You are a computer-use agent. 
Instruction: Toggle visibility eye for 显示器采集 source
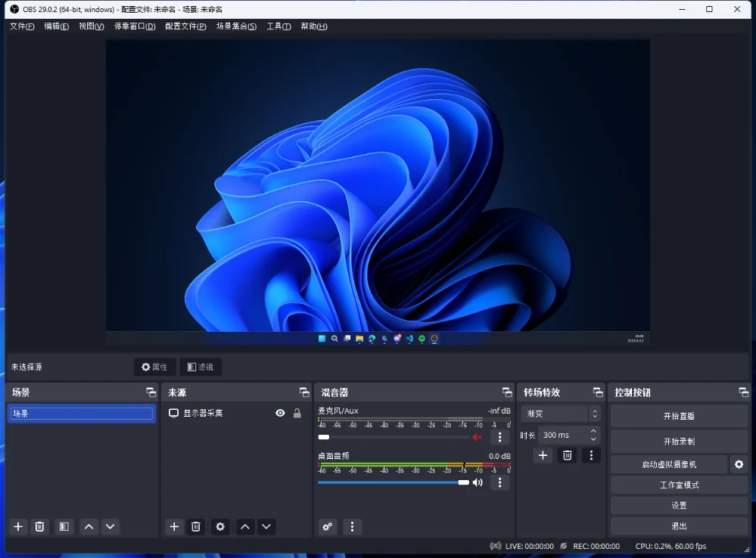click(280, 414)
